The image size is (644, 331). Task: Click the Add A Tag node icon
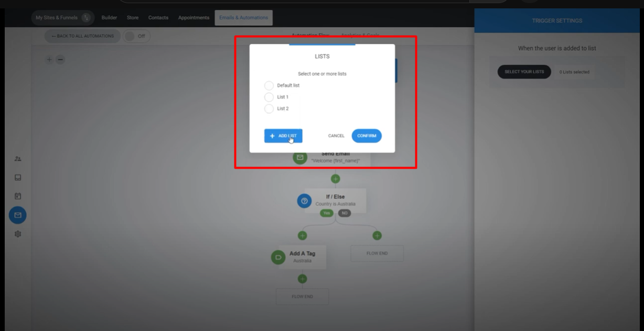[278, 257]
